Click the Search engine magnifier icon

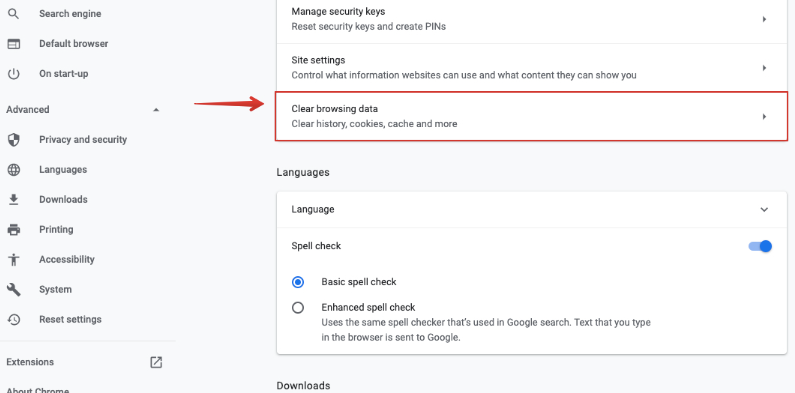[x=14, y=14]
